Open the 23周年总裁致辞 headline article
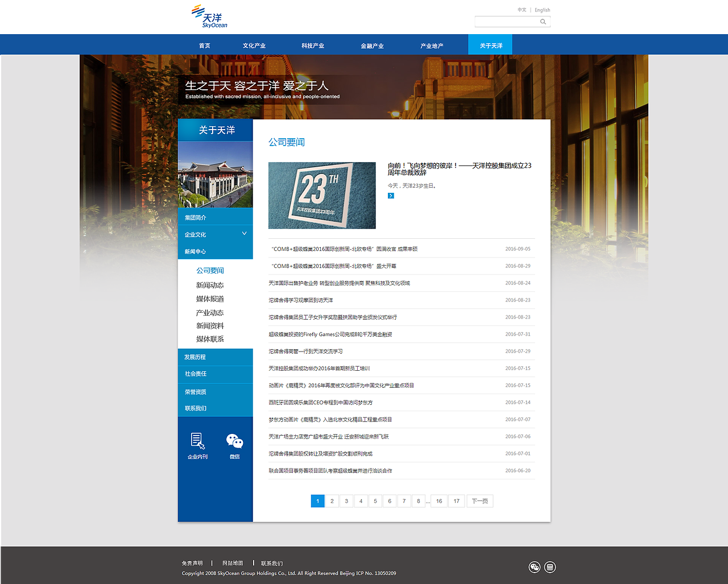Viewport: 728px width, 584px height. [460, 169]
